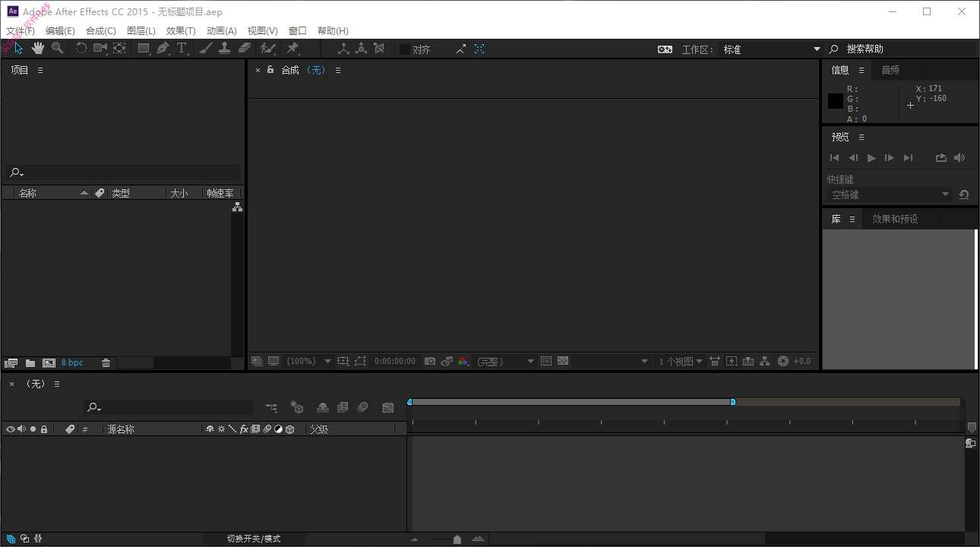Click the Play button in Preview panel
This screenshot has height=547, width=980.
pyautogui.click(x=871, y=158)
